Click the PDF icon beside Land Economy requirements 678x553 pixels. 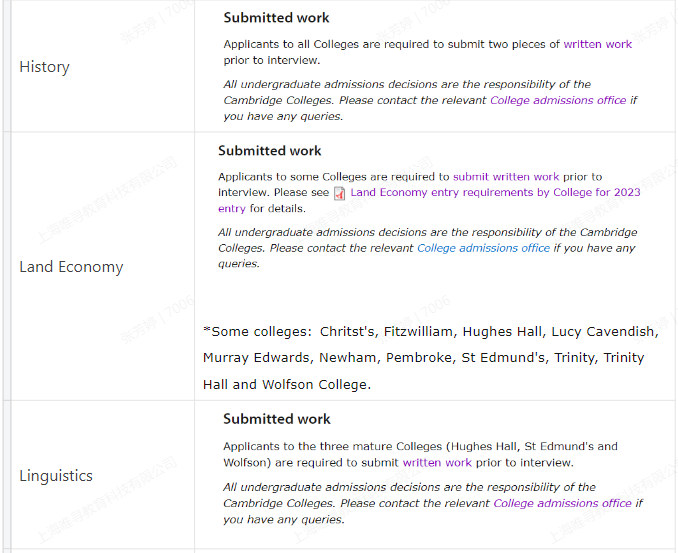tap(339, 193)
